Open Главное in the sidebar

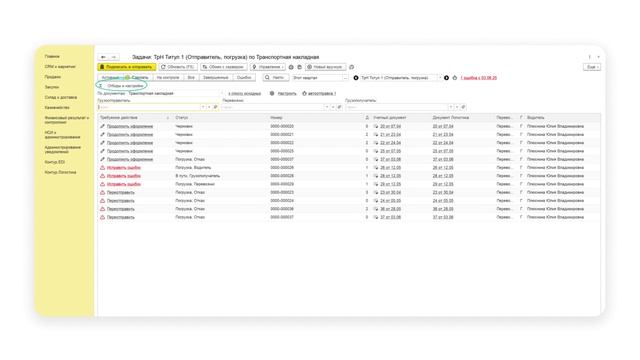coord(52,56)
